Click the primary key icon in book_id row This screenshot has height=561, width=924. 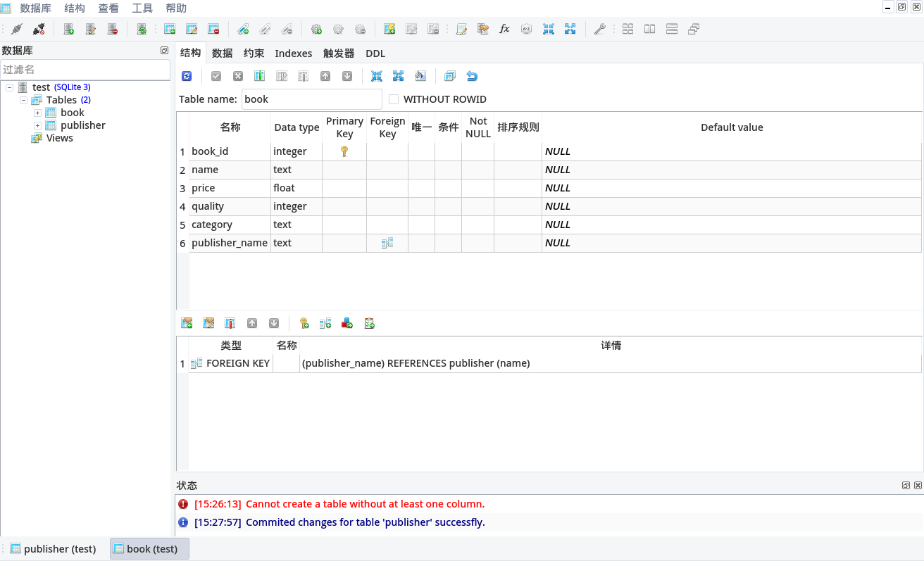[344, 151]
